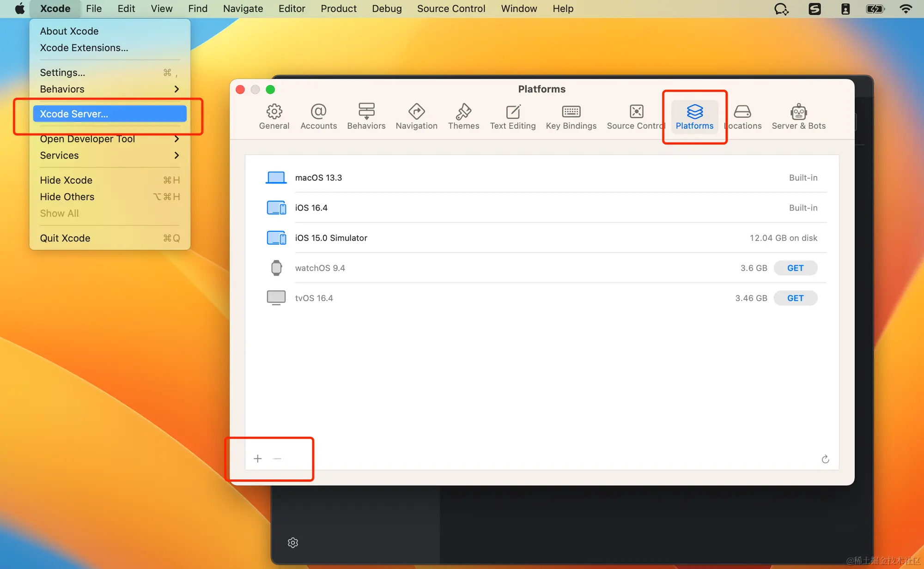Select the Themes settings pane

pyautogui.click(x=463, y=116)
